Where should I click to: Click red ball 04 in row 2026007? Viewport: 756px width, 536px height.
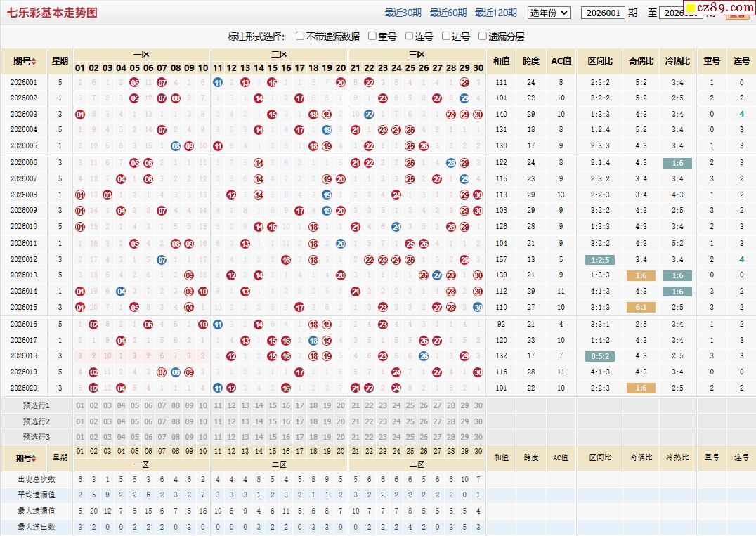(121, 179)
